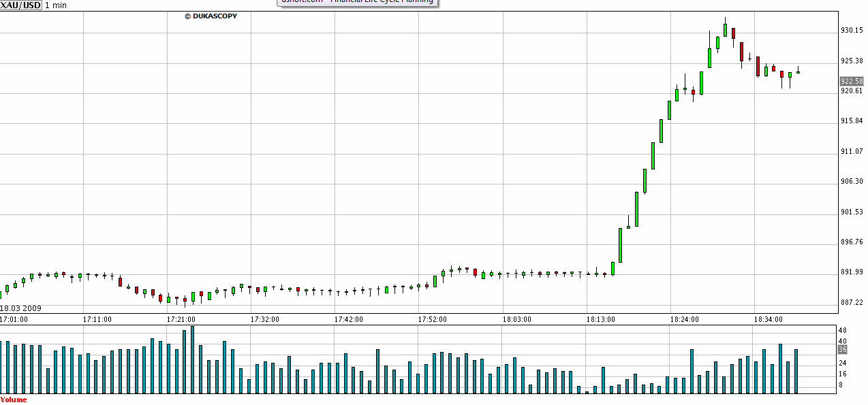Click the 930.15 price axis label
The width and height of the screenshot is (868, 405).
[x=852, y=30]
